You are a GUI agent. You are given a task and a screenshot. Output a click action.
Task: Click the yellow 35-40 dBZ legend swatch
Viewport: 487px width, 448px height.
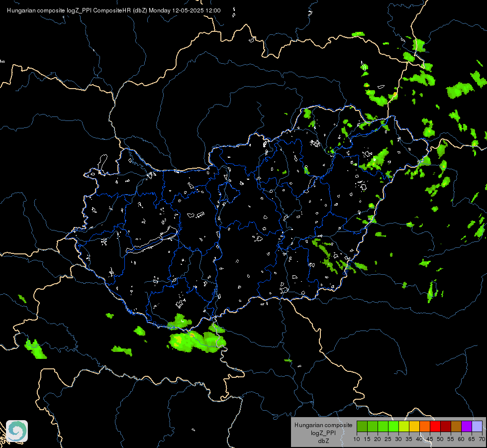click(x=414, y=426)
